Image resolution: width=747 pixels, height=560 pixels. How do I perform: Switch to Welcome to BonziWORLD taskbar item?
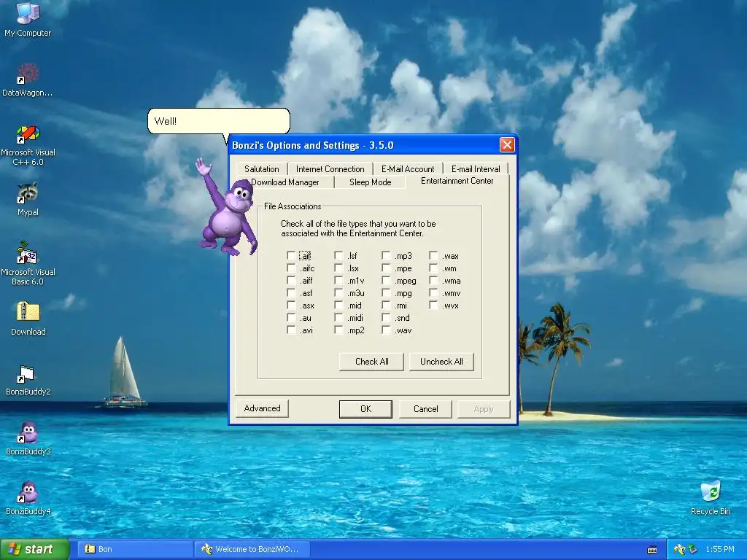[x=252, y=549]
